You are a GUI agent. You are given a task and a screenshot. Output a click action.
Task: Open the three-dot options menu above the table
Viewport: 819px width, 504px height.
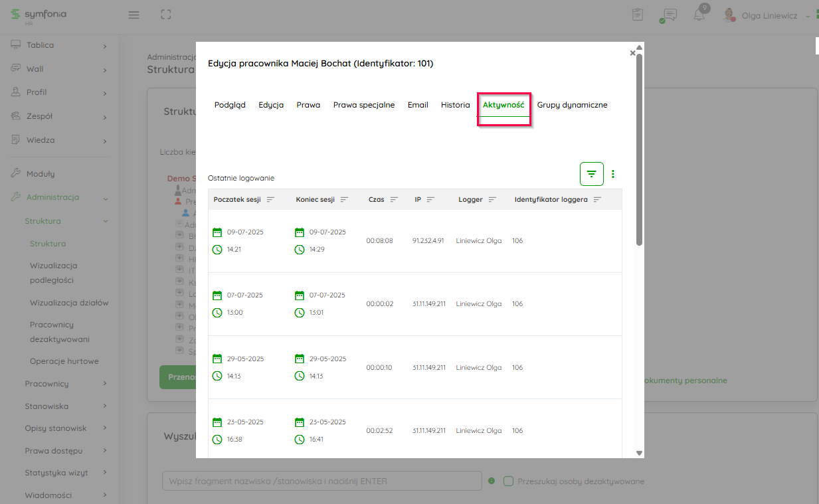pyautogui.click(x=613, y=174)
